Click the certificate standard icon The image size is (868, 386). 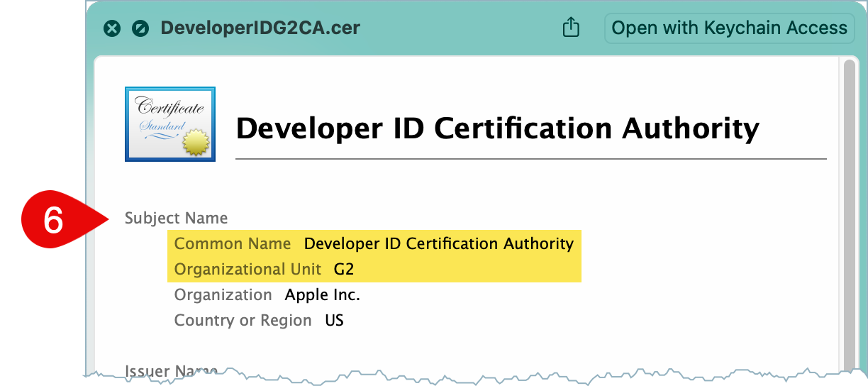click(x=170, y=124)
